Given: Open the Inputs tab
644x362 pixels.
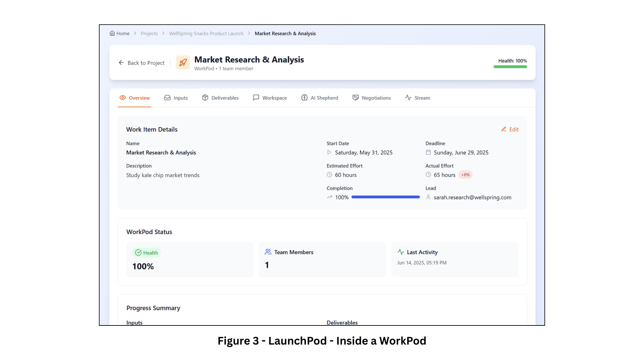Looking at the screenshot, I should pyautogui.click(x=176, y=98).
